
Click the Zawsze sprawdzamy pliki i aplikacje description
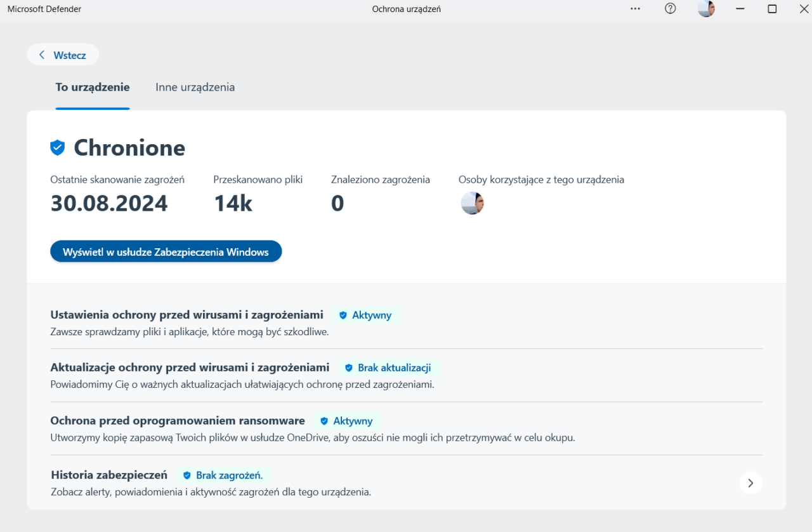tap(190, 331)
